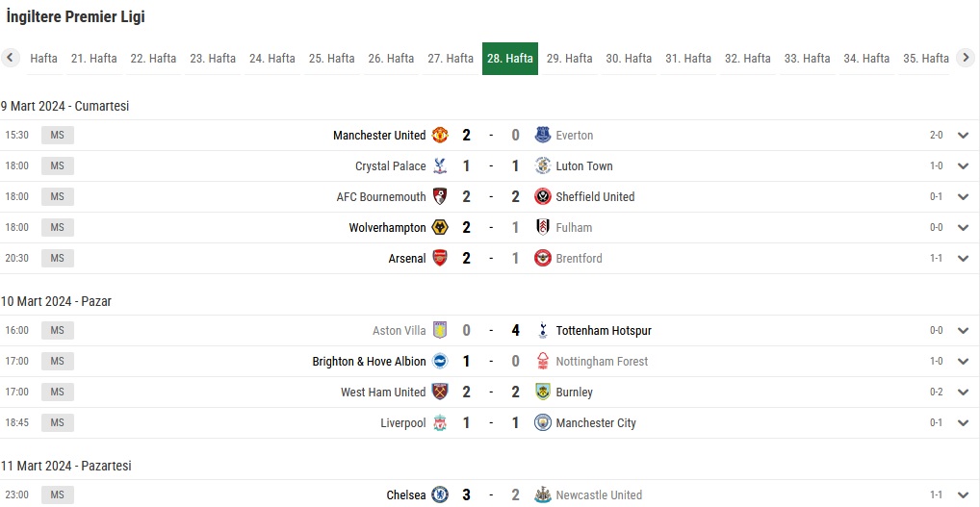Click the Tottenham Hotspur crest
Screen dimensions: 980x507
[x=543, y=330]
